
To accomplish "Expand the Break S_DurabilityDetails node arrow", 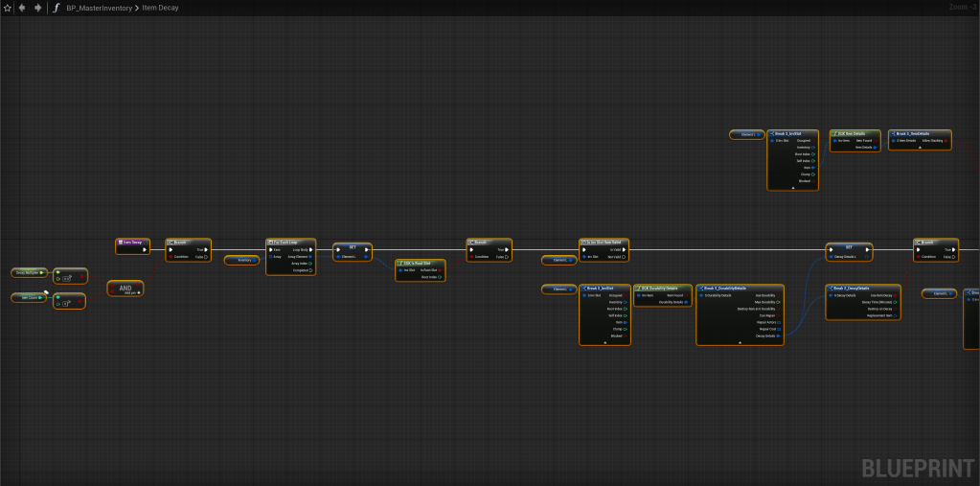I will point(741,342).
